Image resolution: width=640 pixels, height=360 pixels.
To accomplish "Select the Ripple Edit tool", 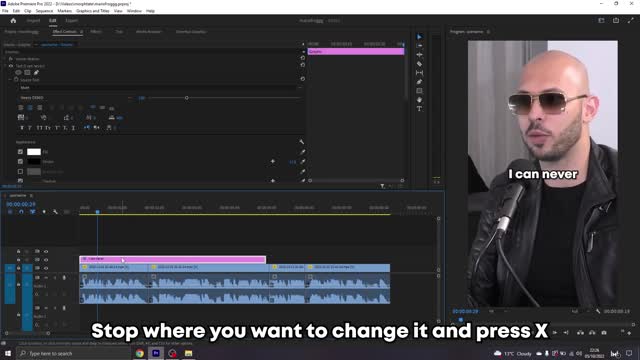I will click(x=419, y=55).
